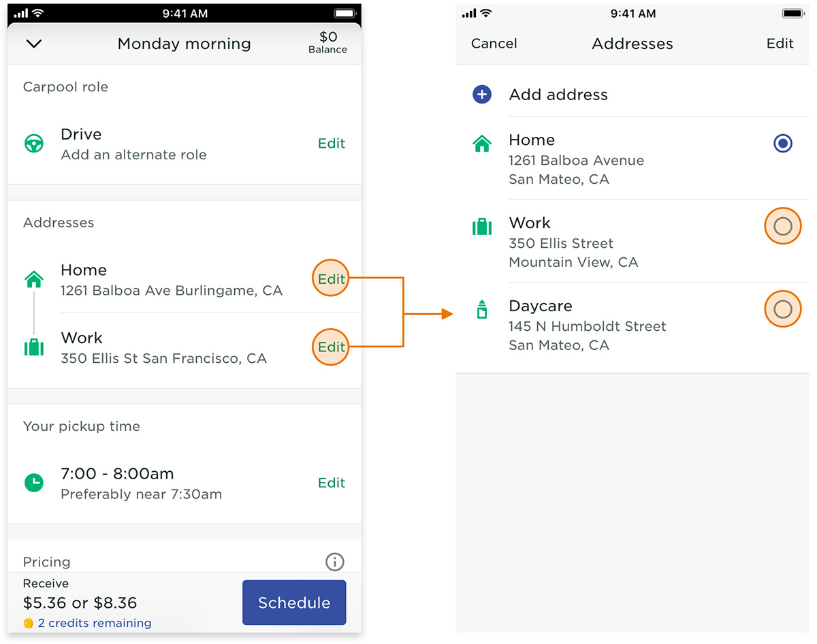This screenshot has width=817, height=644.
Task: Click the Work briefcase icon in Addresses list
Action: coord(482,227)
